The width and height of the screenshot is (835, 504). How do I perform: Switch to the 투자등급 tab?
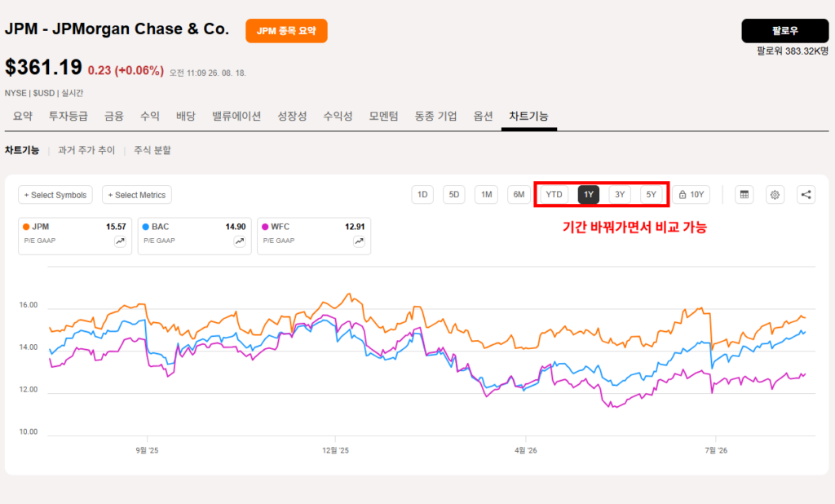[x=68, y=116]
